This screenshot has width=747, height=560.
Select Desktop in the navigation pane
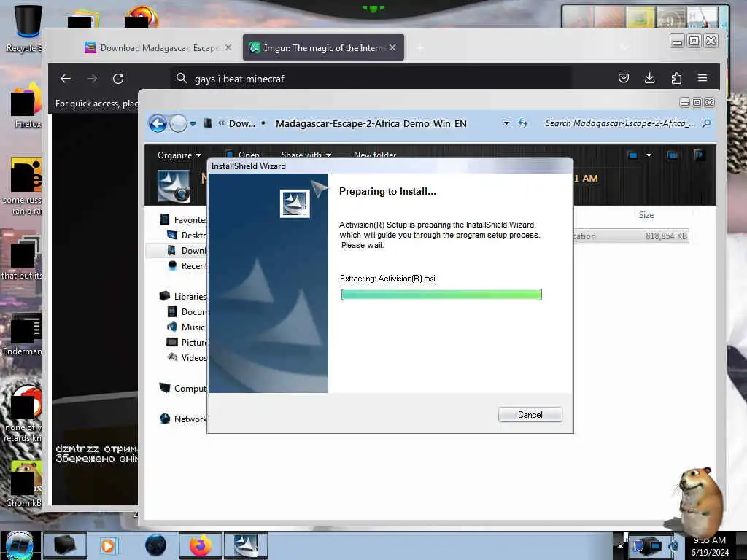point(187,236)
